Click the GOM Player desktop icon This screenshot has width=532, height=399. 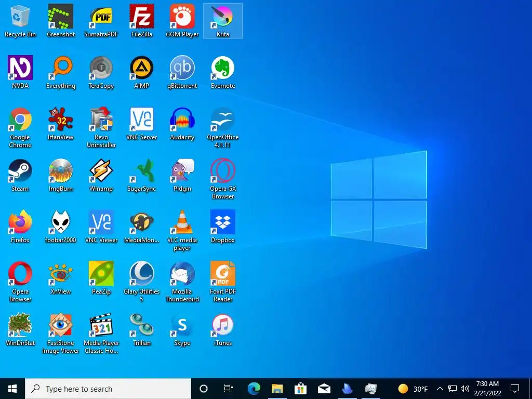pyautogui.click(x=182, y=21)
